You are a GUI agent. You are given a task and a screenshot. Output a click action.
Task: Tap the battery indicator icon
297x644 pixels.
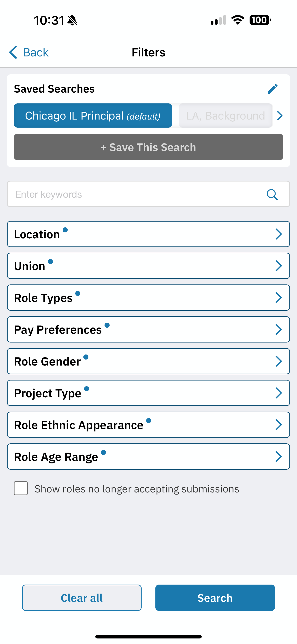pos(260,20)
